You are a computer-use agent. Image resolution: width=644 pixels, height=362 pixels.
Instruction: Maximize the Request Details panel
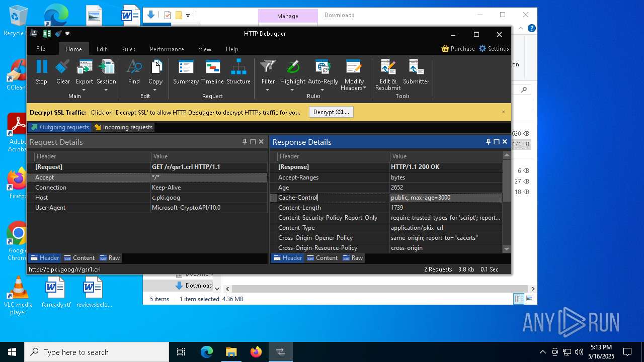tap(253, 142)
